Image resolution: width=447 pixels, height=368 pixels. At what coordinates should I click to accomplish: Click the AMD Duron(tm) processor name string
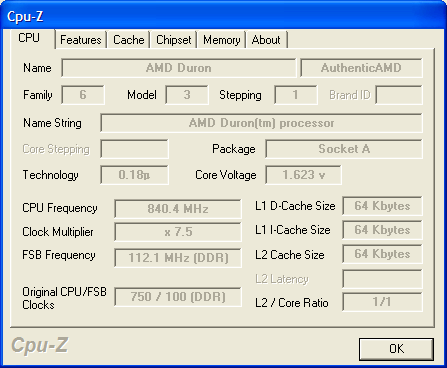pyautogui.click(x=262, y=123)
